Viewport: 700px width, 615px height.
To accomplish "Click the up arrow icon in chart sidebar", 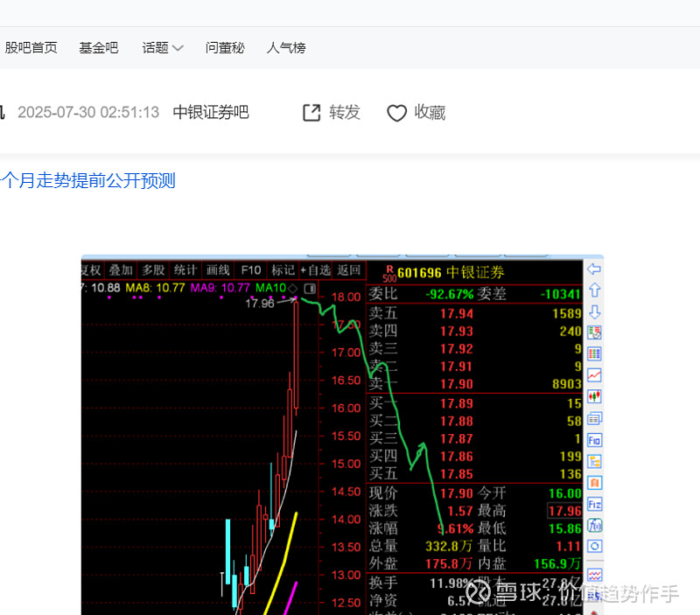I will coord(594,290).
